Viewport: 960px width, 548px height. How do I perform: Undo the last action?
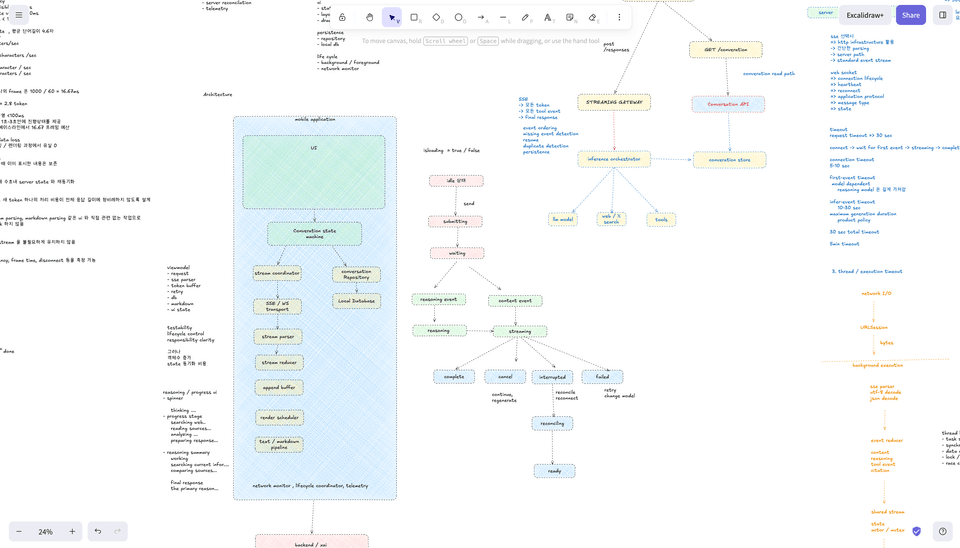tap(98, 531)
